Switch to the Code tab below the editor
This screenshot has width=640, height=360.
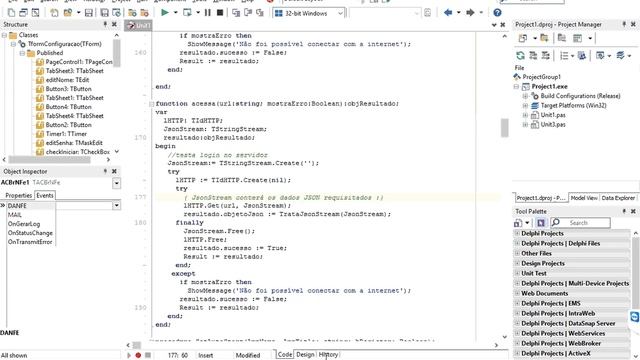pos(285,355)
